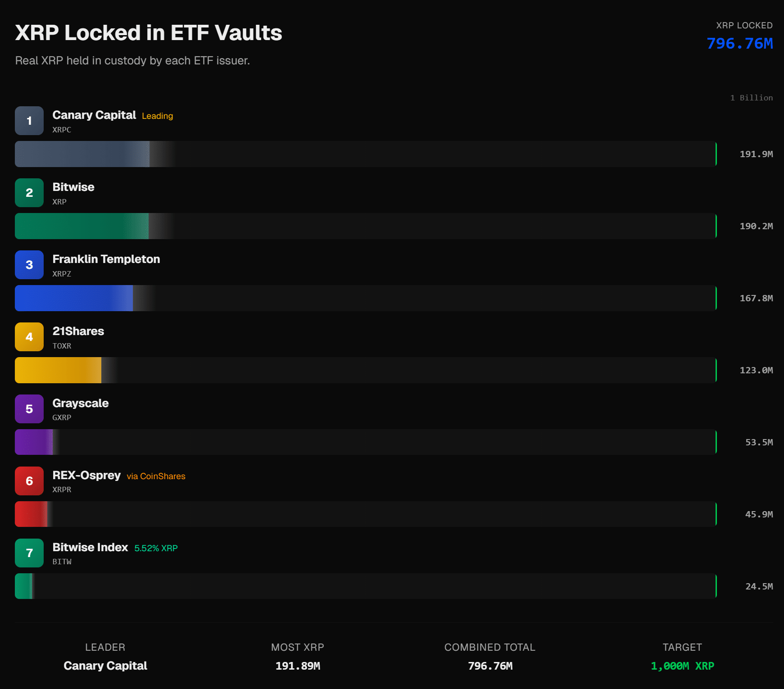784x689 pixels.
Task: Click the 'XRP LOCKED' header label
Action: (744, 26)
